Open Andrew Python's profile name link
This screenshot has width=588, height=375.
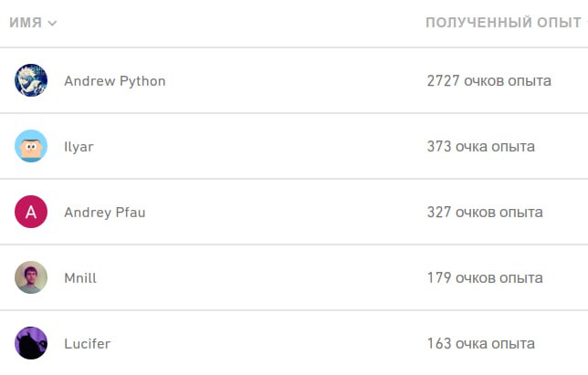115,81
